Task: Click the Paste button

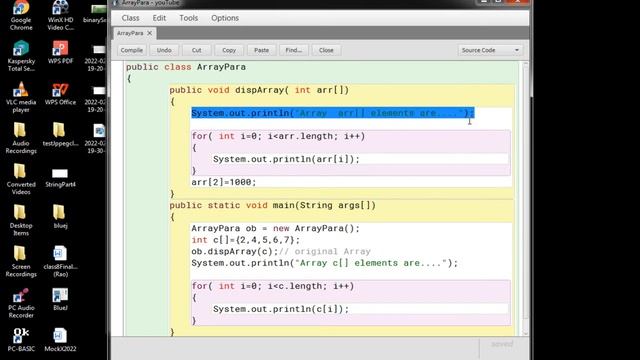Action: tap(261, 50)
